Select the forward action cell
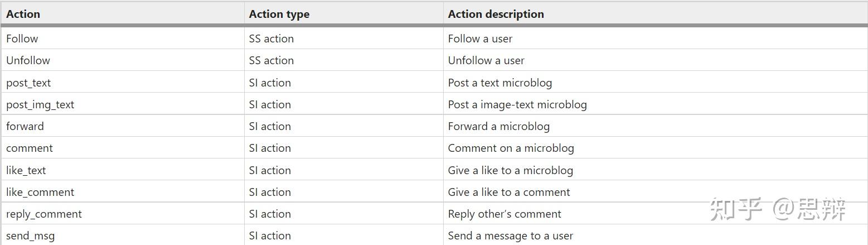The image size is (868, 245). point(122,126)
